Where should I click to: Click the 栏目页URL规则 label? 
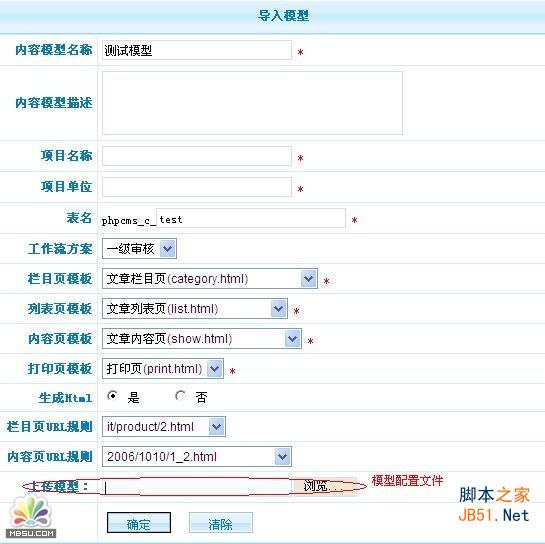(50, 427)
